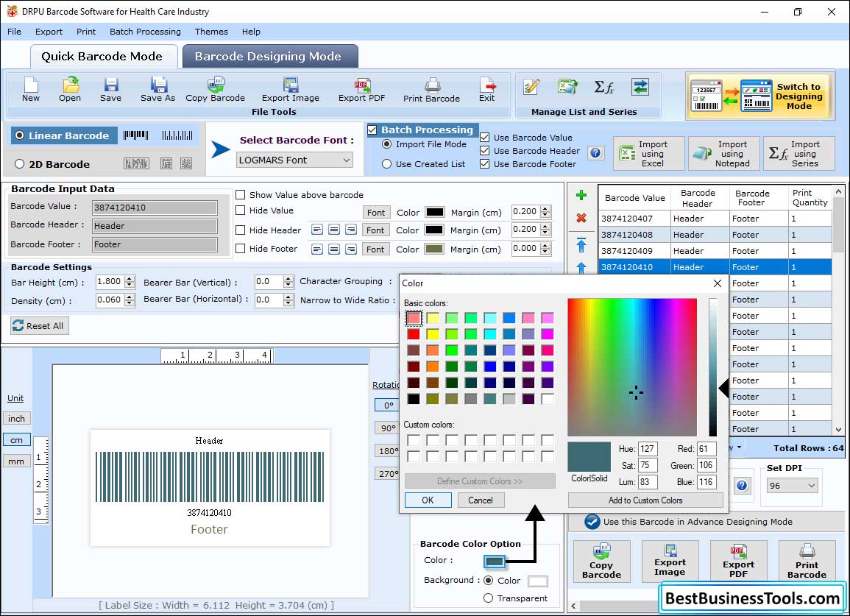Move row to top arrow icon
The height and width of the screenshot is (616, 850).
click(581, 244)
